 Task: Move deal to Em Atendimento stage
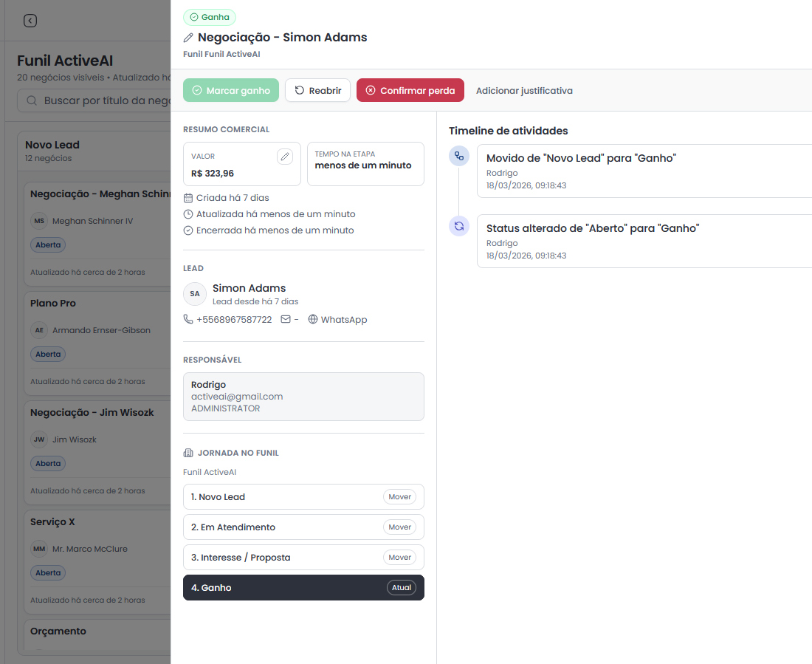(x=399, y=527)
